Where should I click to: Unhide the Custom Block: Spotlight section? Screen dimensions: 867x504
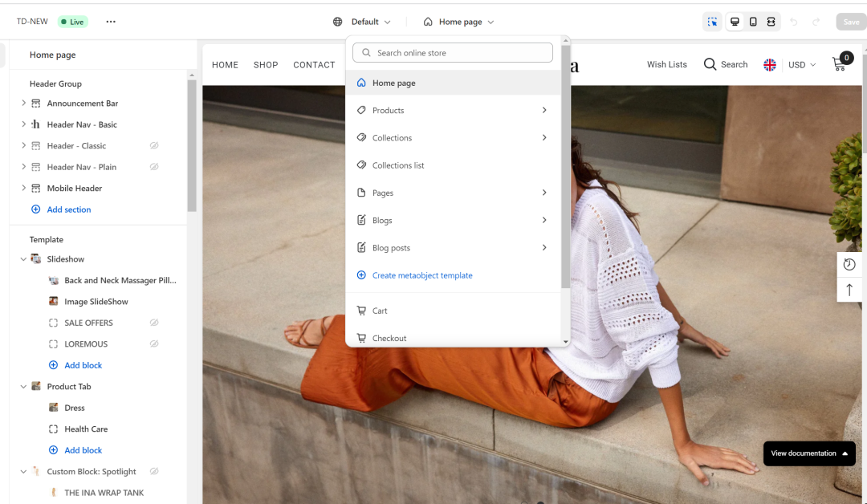coord(154,472)
